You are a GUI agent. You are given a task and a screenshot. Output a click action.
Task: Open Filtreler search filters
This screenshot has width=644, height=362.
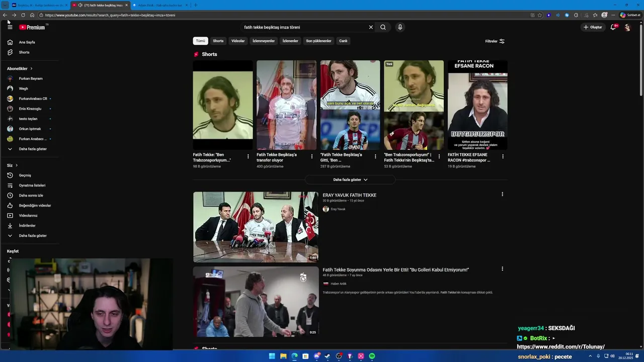pyautogui.click(x=495, y=41)
